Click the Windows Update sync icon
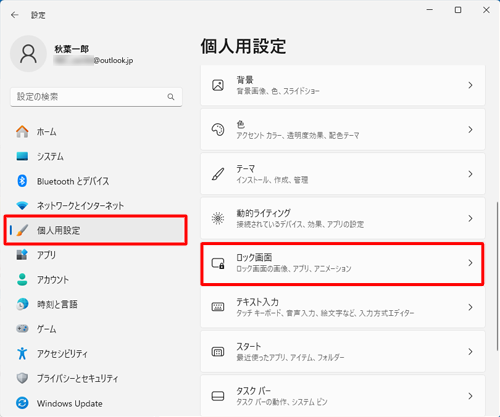500x417 pixels. pos(22,403)
